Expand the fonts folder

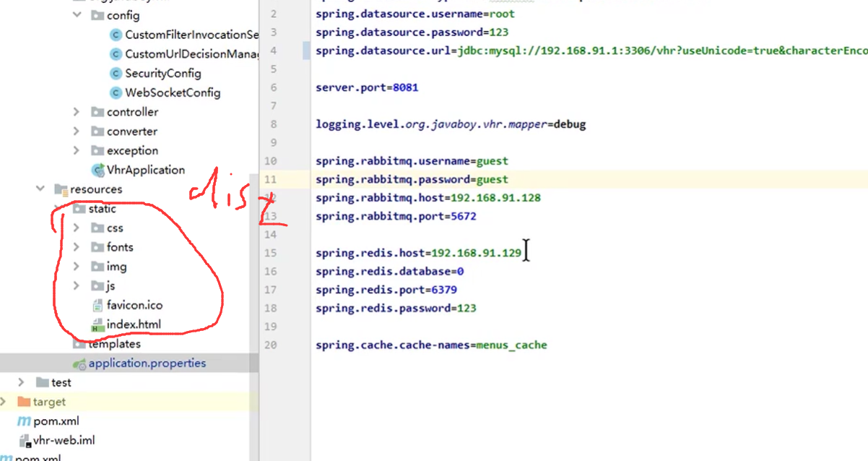point(77,247)
